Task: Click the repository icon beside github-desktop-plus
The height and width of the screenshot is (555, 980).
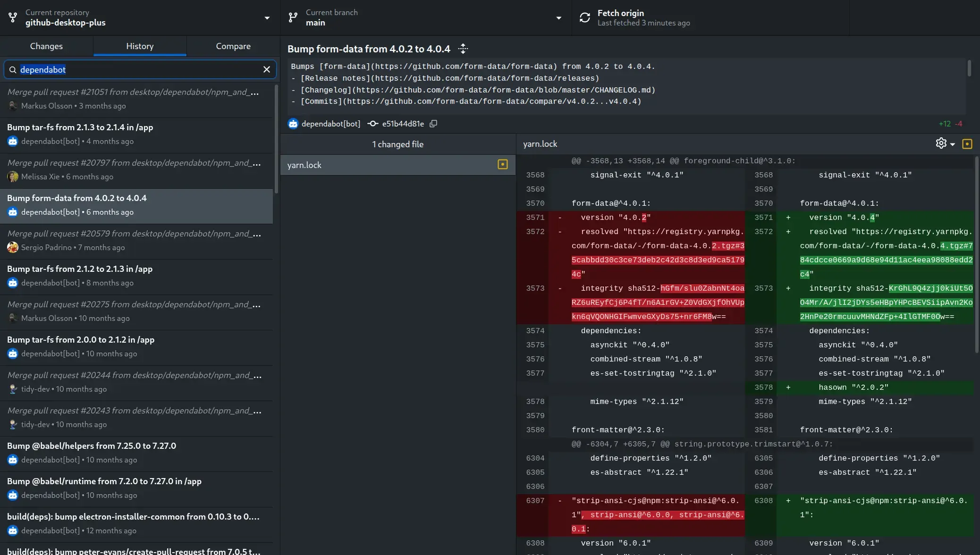Action: (x=13, y=18)
